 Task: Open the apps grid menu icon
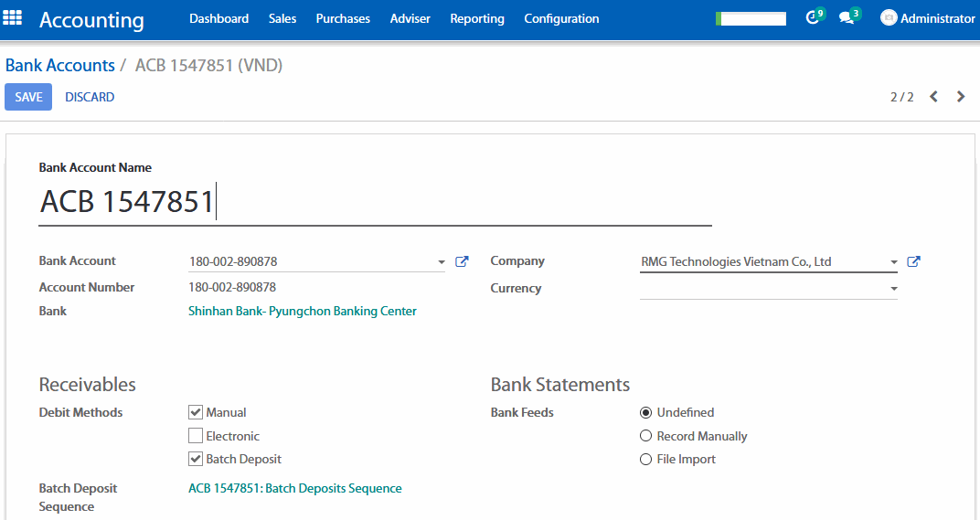[x=13, y=18]
